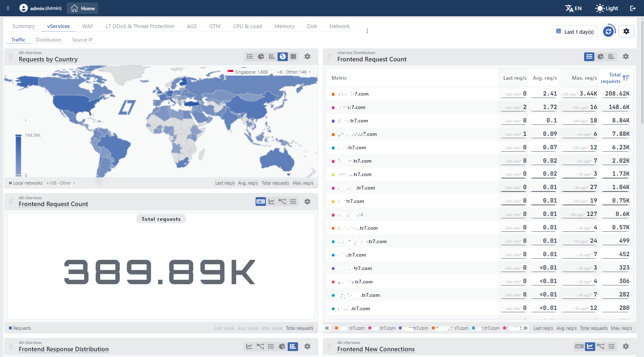The width and height of the screenshot is (644, 357).
Task: Switch All vServices Frontend Request Count to line chart
Action: point(272,201)
